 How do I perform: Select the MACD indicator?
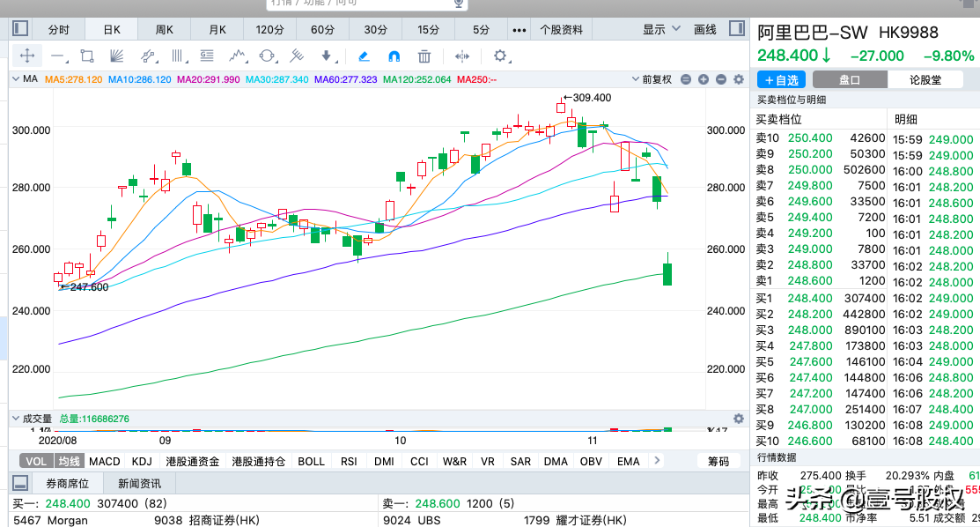coord(105,461)
